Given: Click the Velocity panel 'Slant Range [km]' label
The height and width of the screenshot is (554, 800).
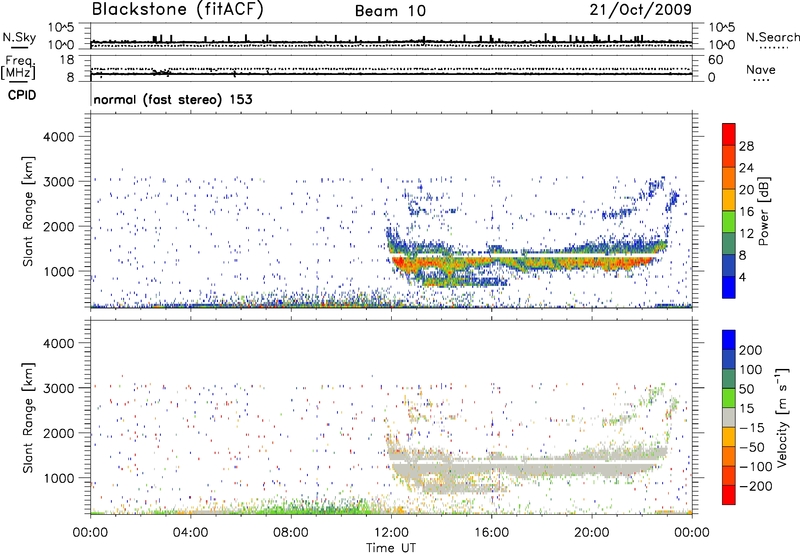Looking at the screenshot, I should coord(28,417).
